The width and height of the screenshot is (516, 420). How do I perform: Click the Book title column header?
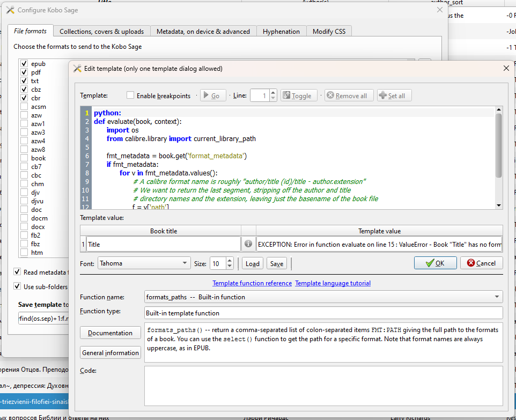(x=163, y=231)
